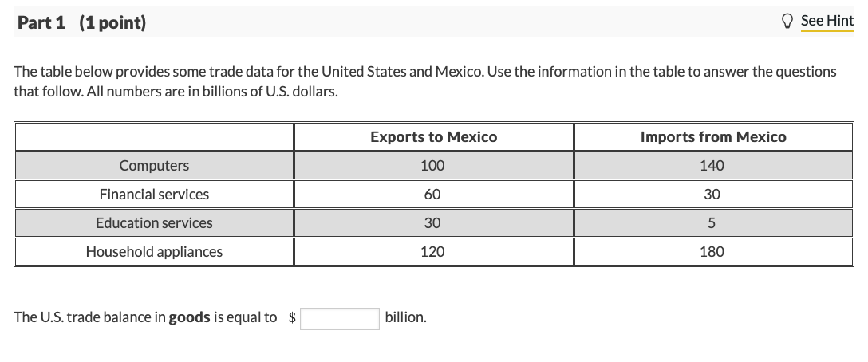
Task: Click the Computers row label
Action: (154, 166)
